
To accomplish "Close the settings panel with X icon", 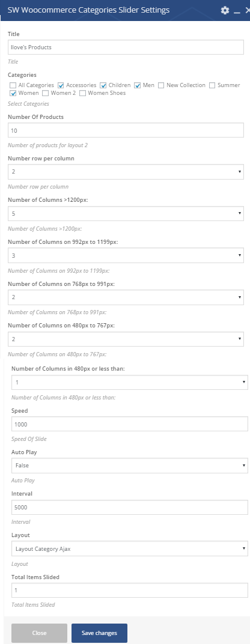I will pos(248,10).
